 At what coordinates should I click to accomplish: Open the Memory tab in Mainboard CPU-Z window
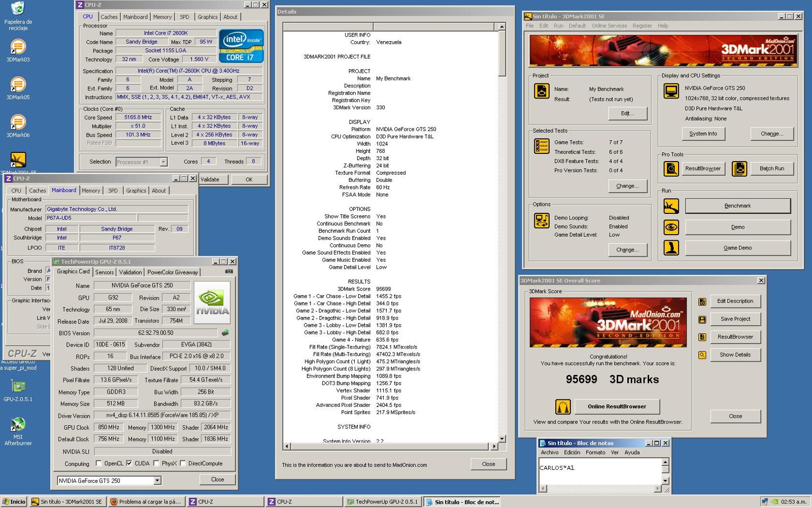click(x=91, y=190)
